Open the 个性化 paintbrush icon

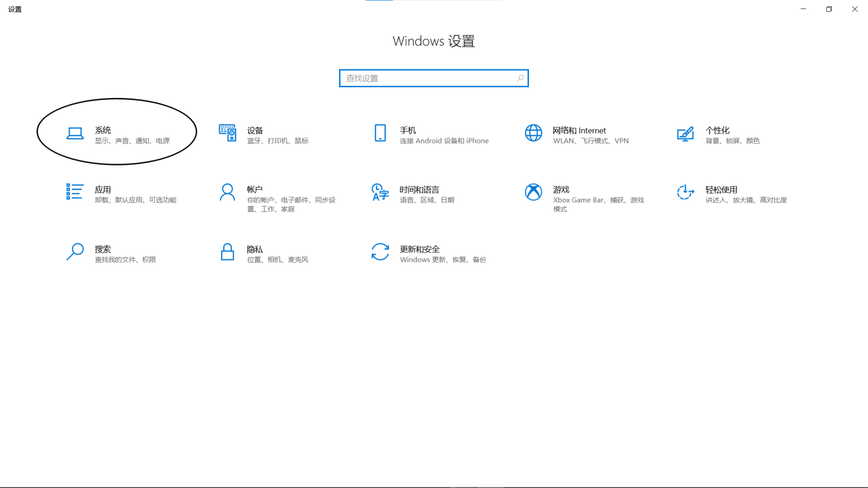[x=686, y=134]
